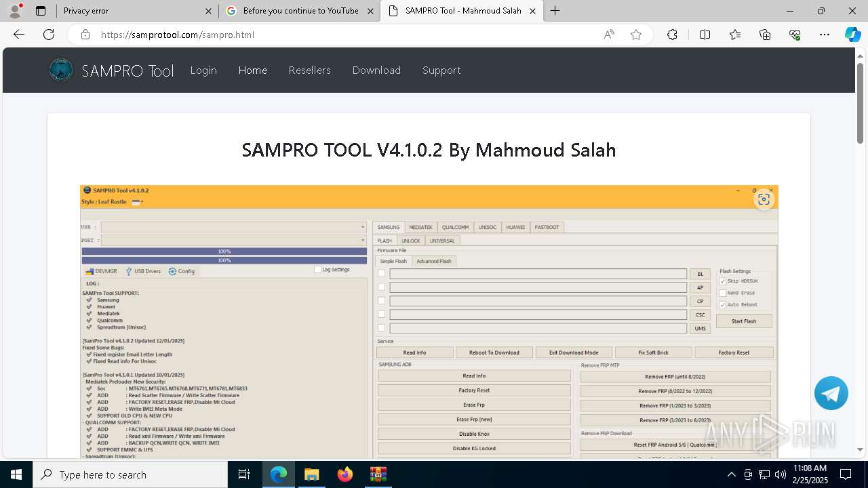This screenshot has width=868, height=488.
Task: Click scrollbar down arrow at bottom
Action: click(x=860, y=449)
